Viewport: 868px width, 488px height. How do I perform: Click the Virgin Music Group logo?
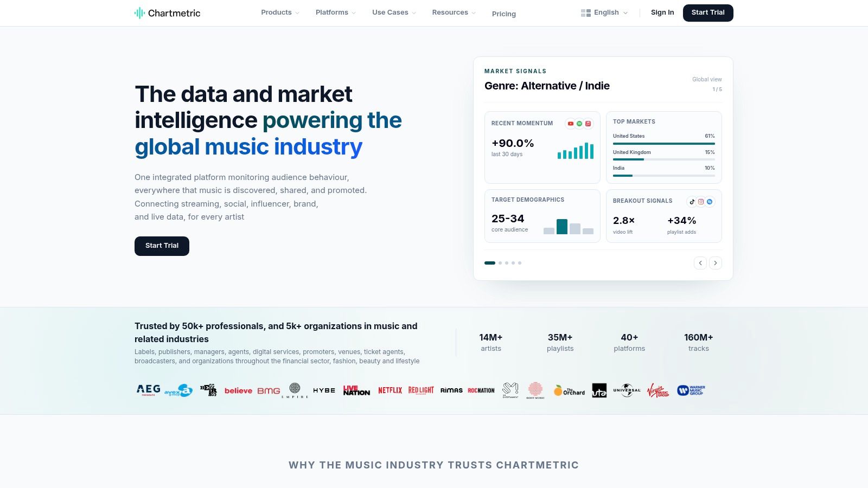[x=658, y=390]
